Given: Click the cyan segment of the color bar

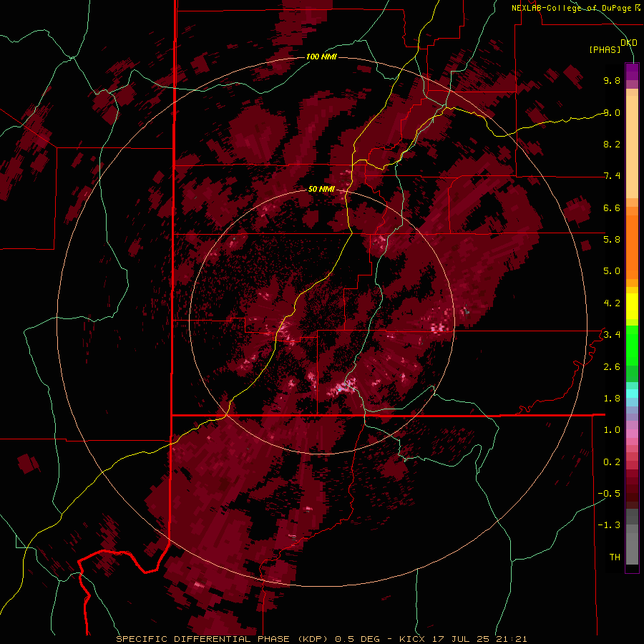Looking at the screenshot, I should [x=632, y=393].
